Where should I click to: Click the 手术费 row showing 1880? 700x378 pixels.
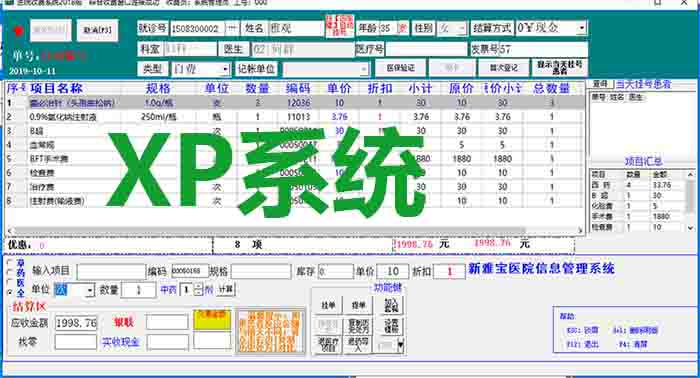[x=638, y=216]
